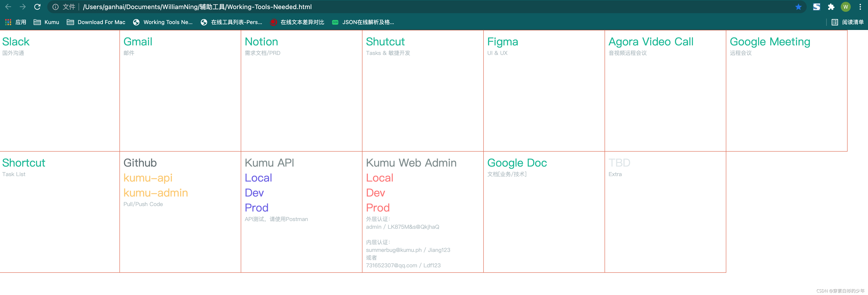Click the S extension icon

click(x=816, y=7)
